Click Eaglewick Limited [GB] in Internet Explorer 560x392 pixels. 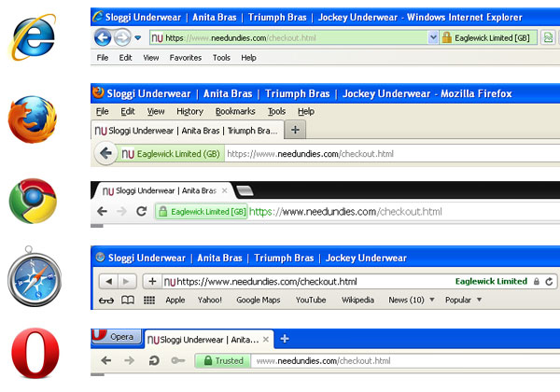[492, 38]
